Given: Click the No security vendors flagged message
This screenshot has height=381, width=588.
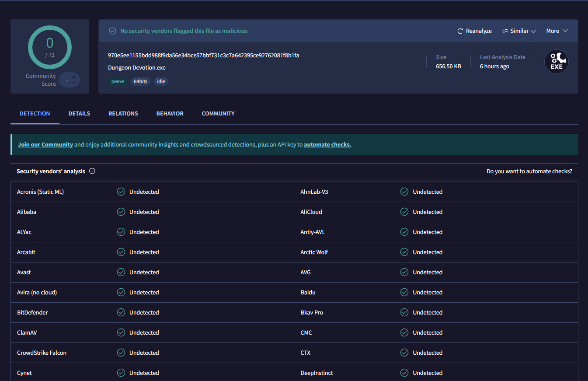Looking at the screenshot, I should click(184, 31).
